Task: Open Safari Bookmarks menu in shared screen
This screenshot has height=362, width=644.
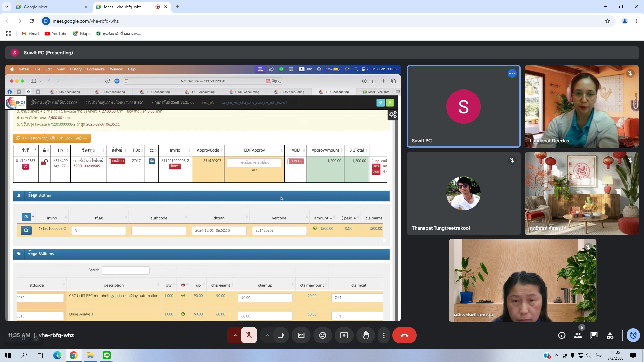Action: point(96,69)
